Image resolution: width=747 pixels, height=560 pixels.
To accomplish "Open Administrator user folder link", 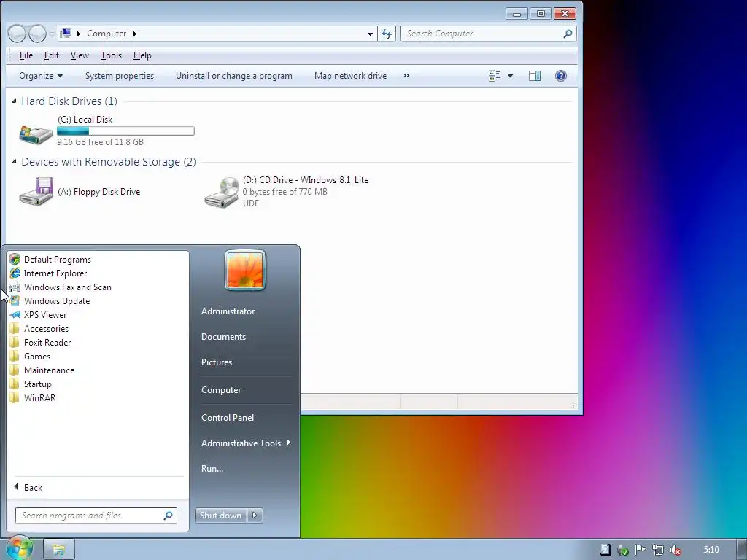I will pos(228,311).
